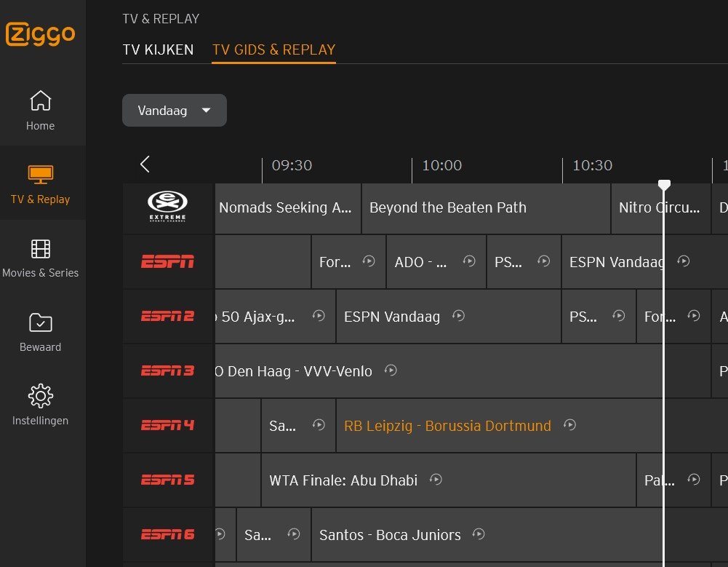Screen dimensions: 728x567
Task: Open RB Leipzig - Borussia Dortmund programme
Action: [532, 425]
